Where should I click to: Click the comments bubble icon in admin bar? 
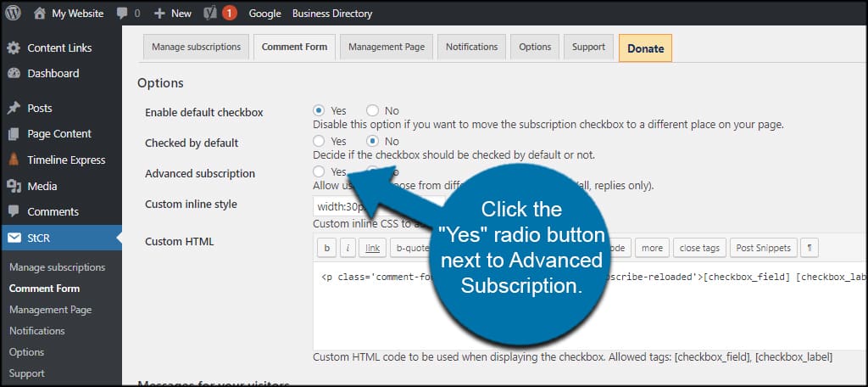point(122,14)
